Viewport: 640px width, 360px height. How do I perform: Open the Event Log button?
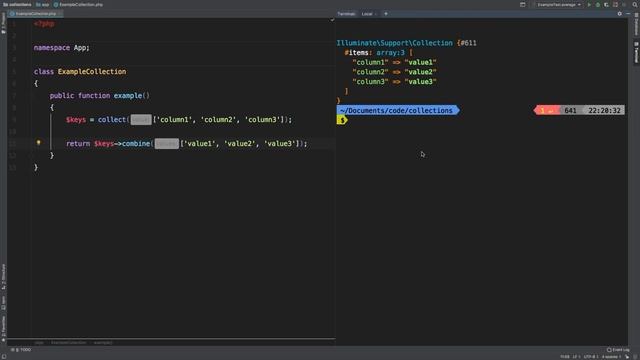[x=618, y=350]
